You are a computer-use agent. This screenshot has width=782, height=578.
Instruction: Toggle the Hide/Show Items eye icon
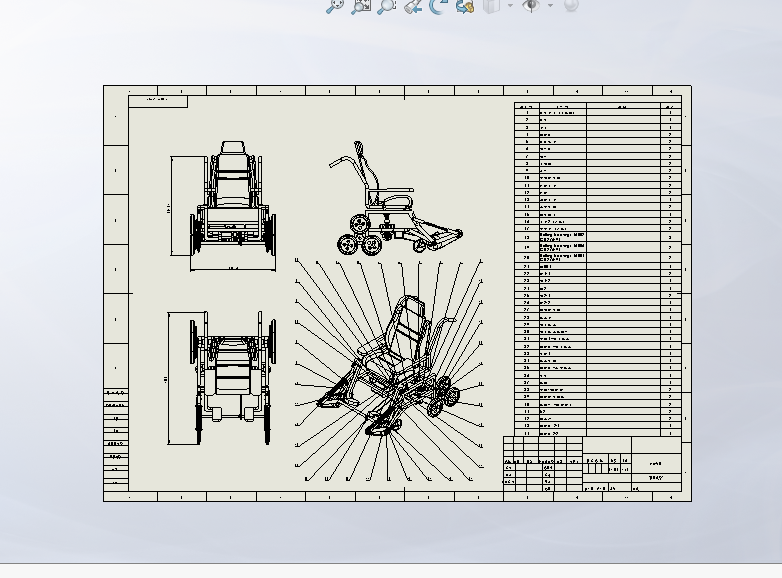pyautogui.click(x=531, y=6)
